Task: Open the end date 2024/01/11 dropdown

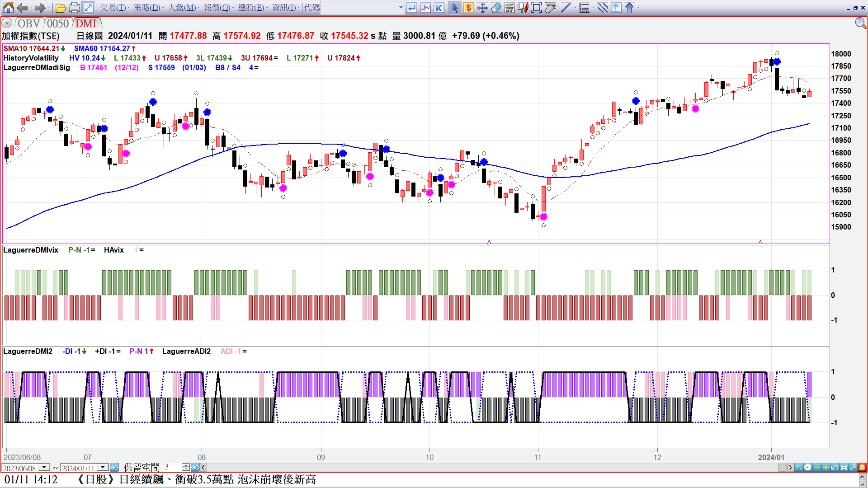Action: click(x=103, y=467)
